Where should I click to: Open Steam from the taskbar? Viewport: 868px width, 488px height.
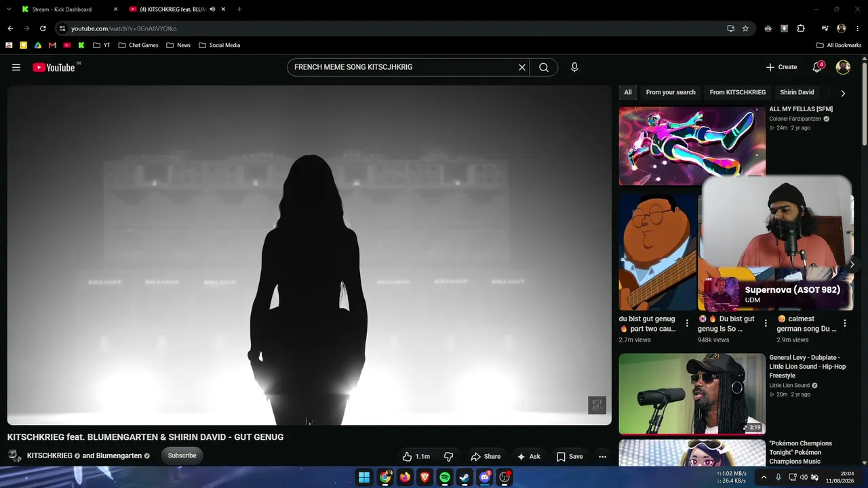465,477
